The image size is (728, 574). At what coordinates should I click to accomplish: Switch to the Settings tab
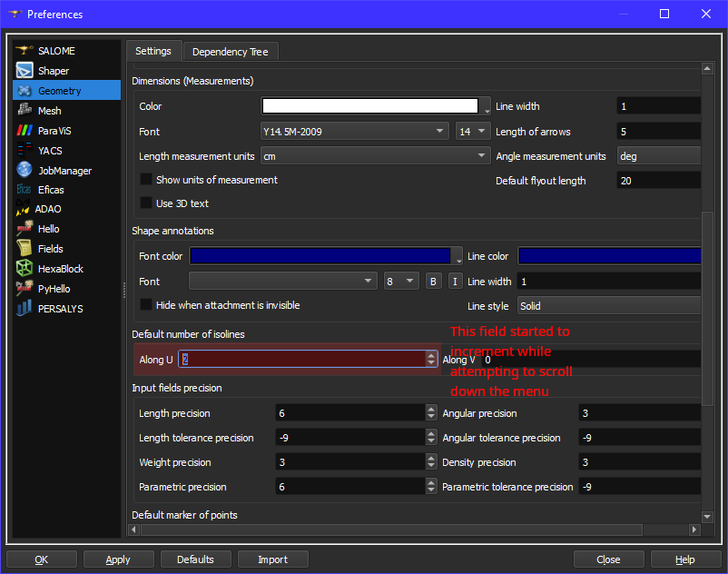153,51
